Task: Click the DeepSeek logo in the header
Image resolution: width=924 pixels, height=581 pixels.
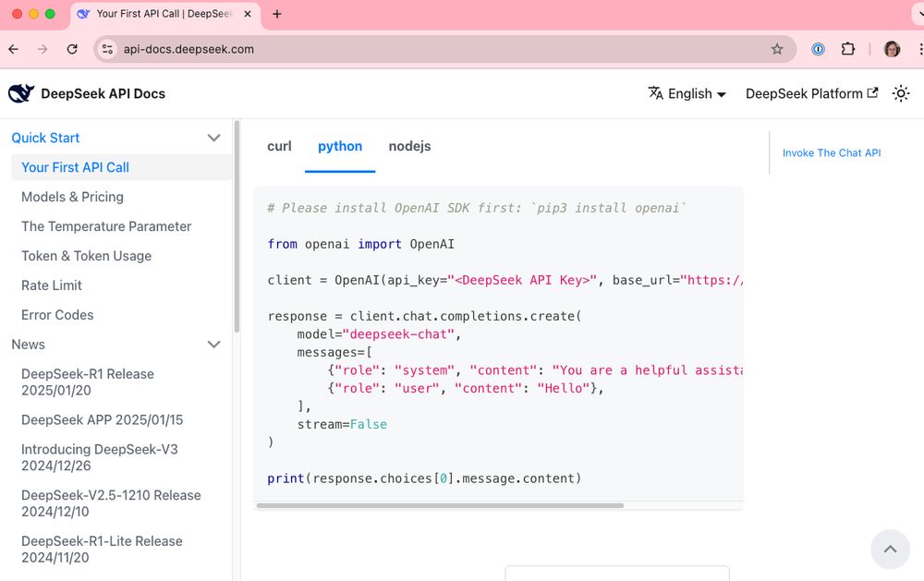Action: tap(22, 92)
